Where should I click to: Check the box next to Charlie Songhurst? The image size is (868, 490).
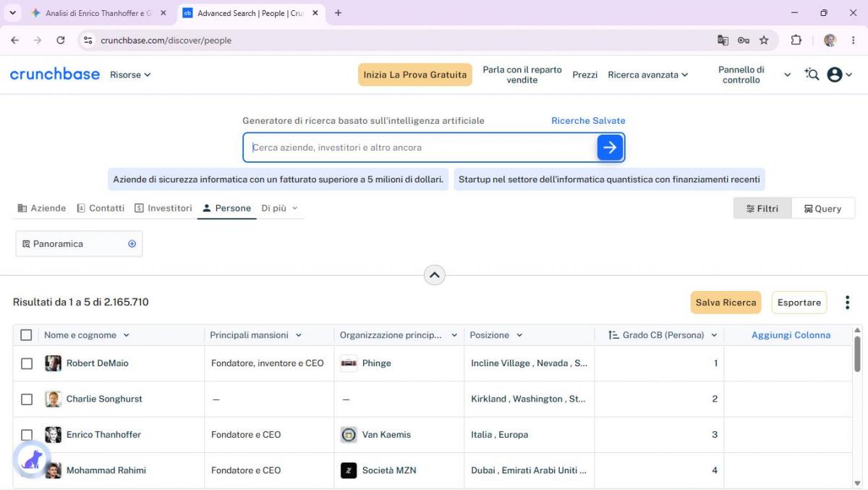(x=27, y=399)
